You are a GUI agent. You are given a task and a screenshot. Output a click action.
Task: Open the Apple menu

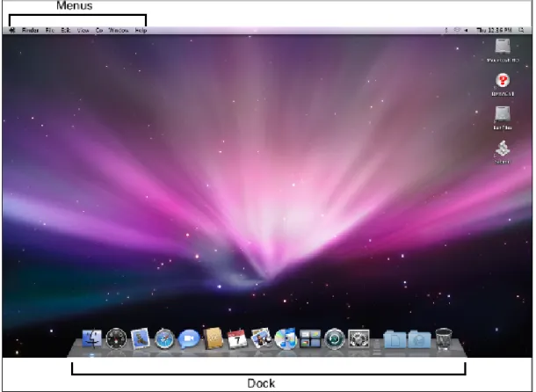pyautogui.click(x=12, y=30)
